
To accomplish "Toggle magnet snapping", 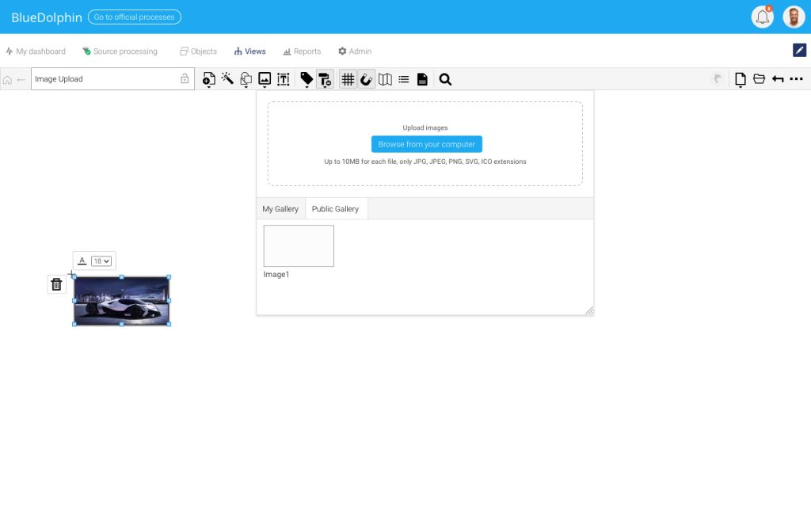I will click(x=366, y=79).
